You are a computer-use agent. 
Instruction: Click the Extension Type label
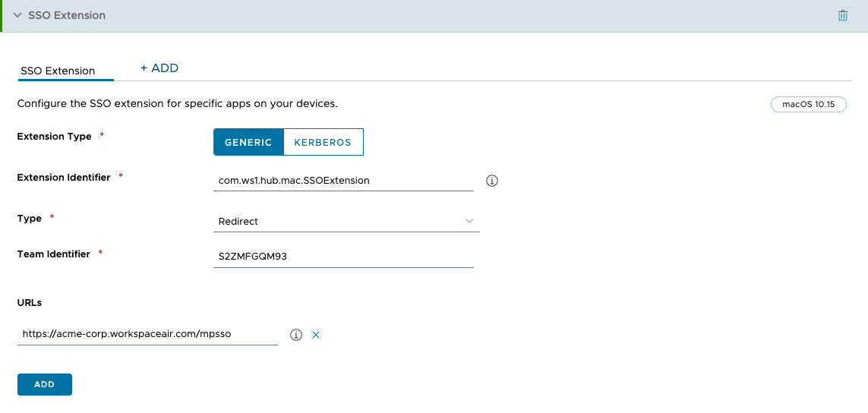pyautogui.click(x=54, y=137)
